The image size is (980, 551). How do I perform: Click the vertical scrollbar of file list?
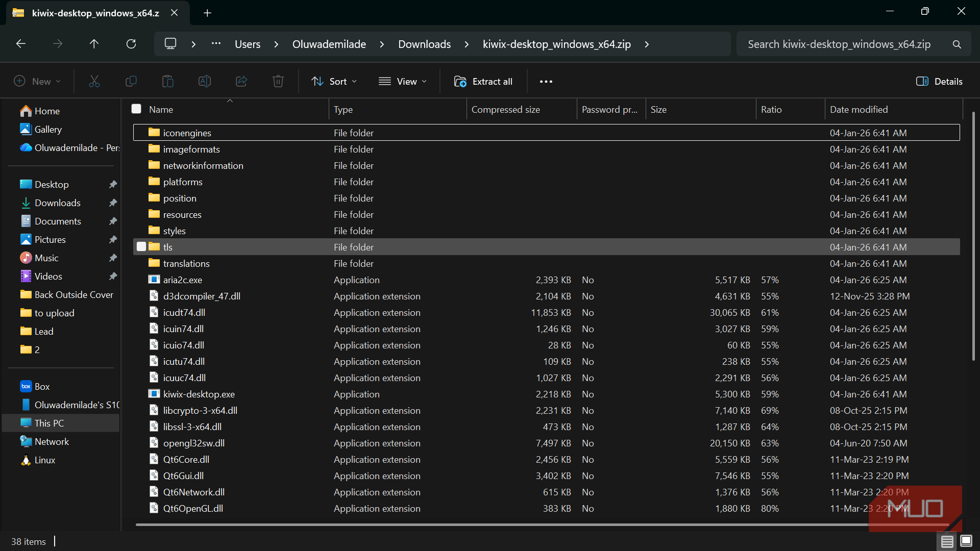pyautogui.click(x=974, y=236)
